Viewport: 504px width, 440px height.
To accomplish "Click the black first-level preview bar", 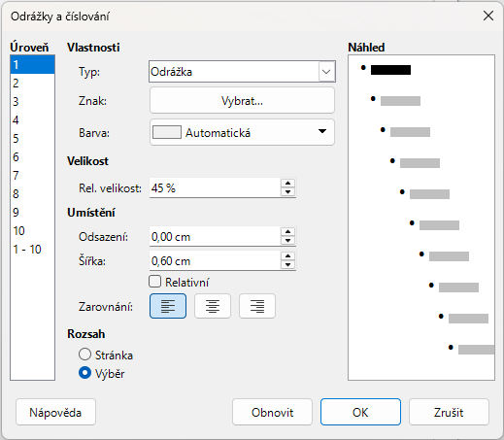I will point(390,70).
